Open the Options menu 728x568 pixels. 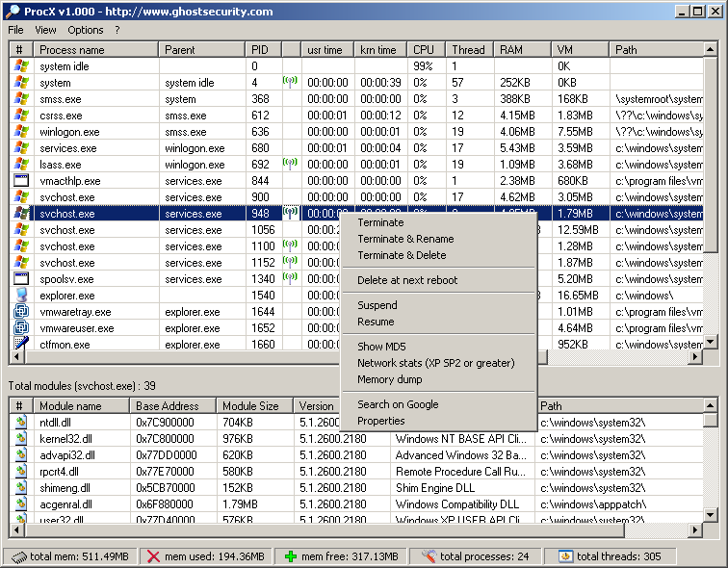(x=86, y=30)
